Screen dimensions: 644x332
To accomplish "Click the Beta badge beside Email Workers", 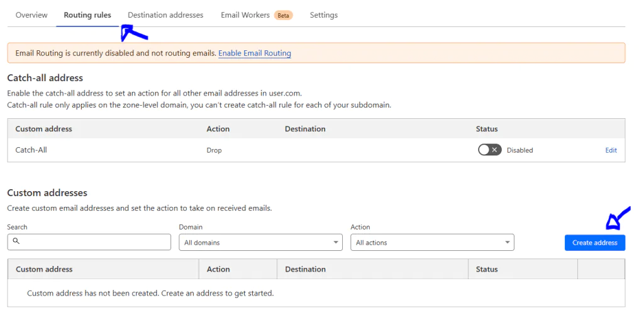I will click(x=284, y=15).
